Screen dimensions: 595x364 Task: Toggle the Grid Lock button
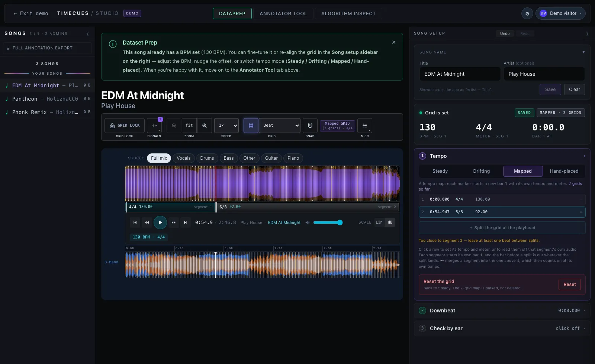tap(125, 126)
